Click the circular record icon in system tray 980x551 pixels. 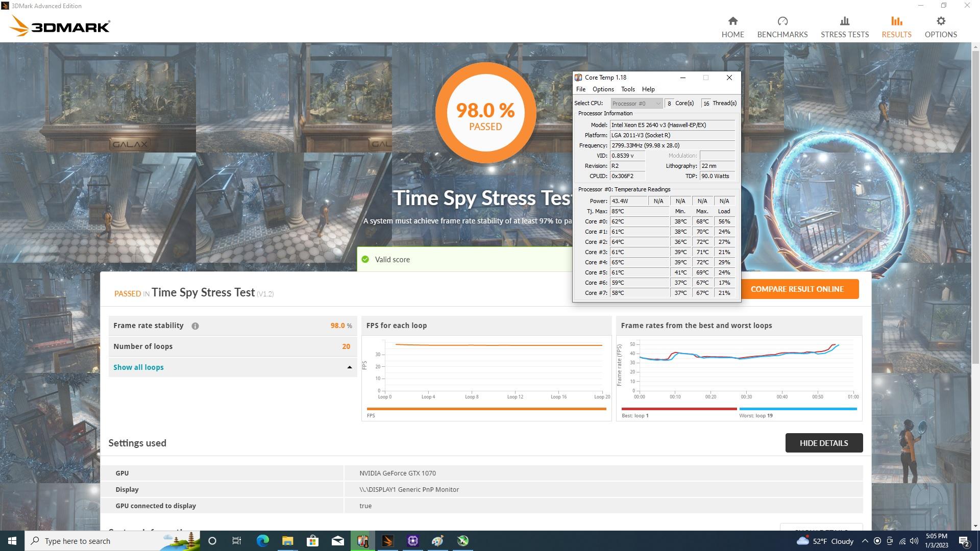click(x=877, y=541)
